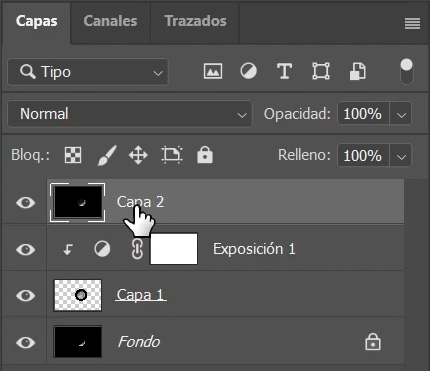Open the Tipo filter dropdown

[88, 72]
